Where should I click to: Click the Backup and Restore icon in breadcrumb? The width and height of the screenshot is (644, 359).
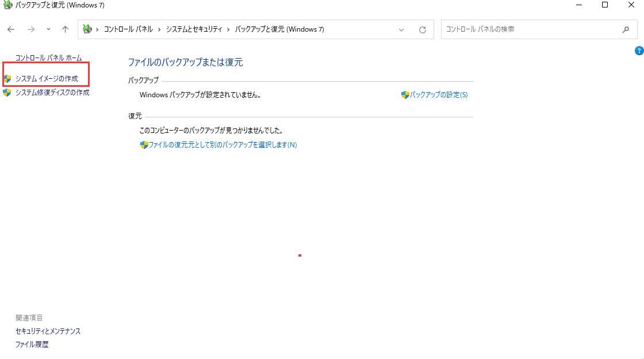click(x=86, y=29)
